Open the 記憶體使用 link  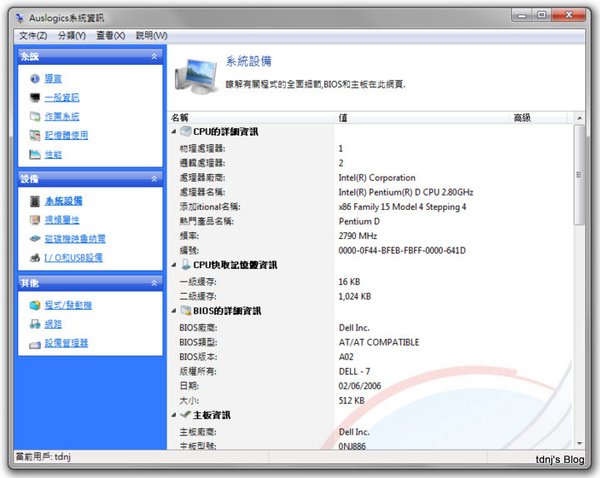[66, 135]
